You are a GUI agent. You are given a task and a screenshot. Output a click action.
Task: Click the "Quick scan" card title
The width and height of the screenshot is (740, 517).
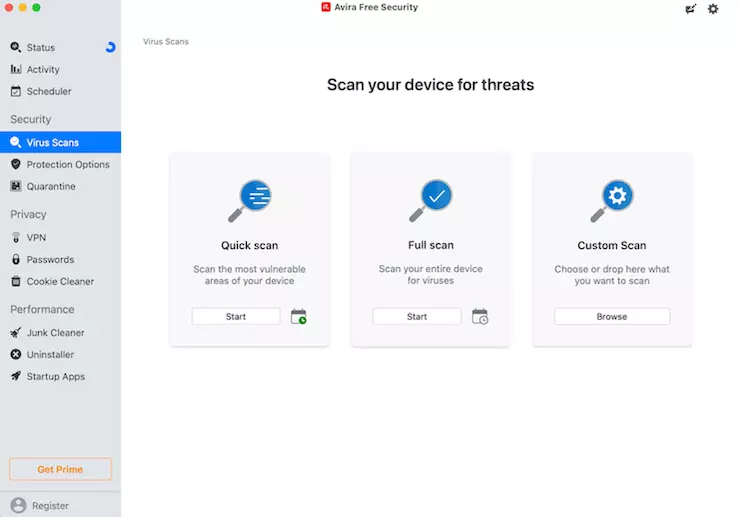click(250, 246)
